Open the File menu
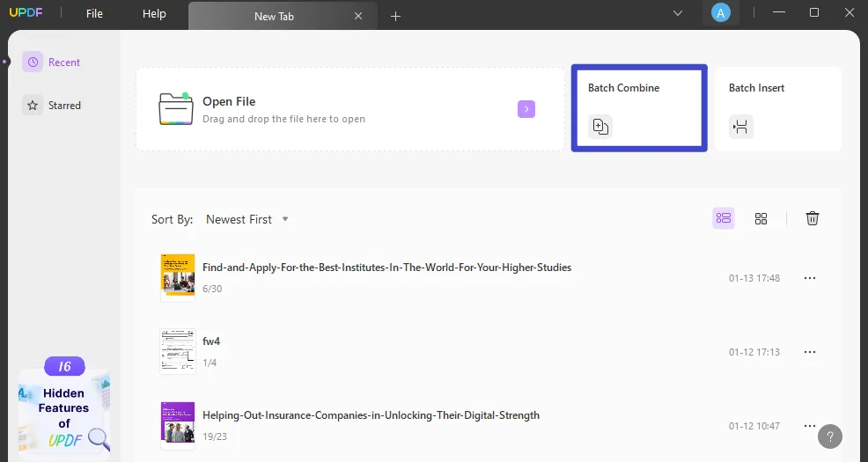The height and width of the screenshot is (462, 868). [x=94, y=14]
